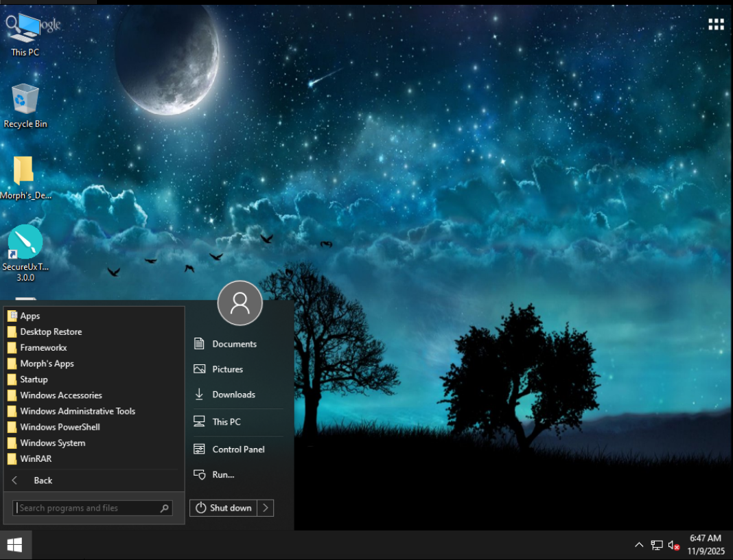Expand the Windows Accessories folder

(60, 395)
